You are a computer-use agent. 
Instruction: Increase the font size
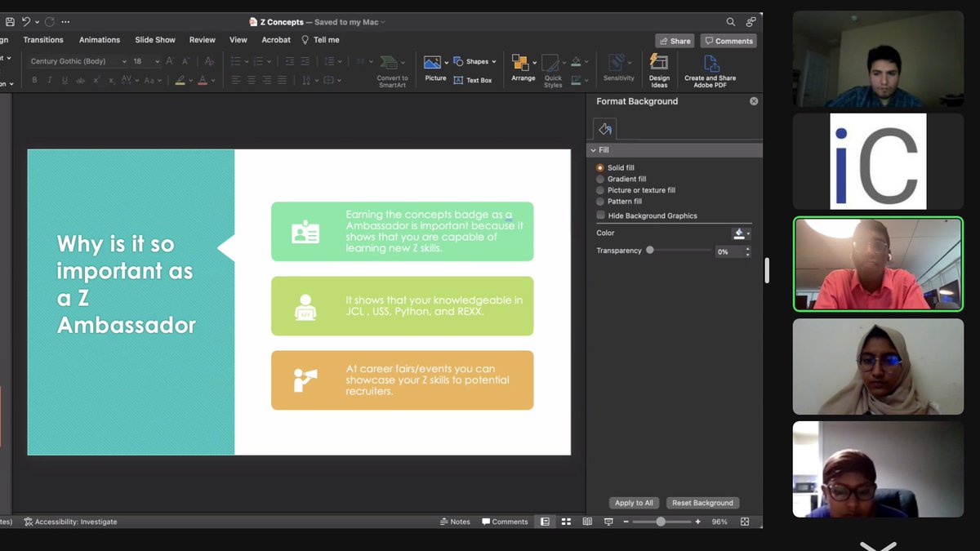[x=170, y=61]
